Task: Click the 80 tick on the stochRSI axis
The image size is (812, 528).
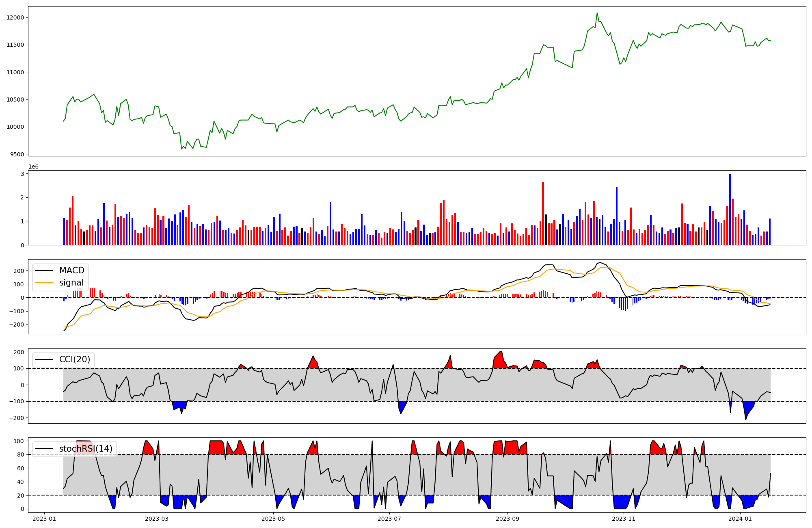Action: click(x=20, y=454)
